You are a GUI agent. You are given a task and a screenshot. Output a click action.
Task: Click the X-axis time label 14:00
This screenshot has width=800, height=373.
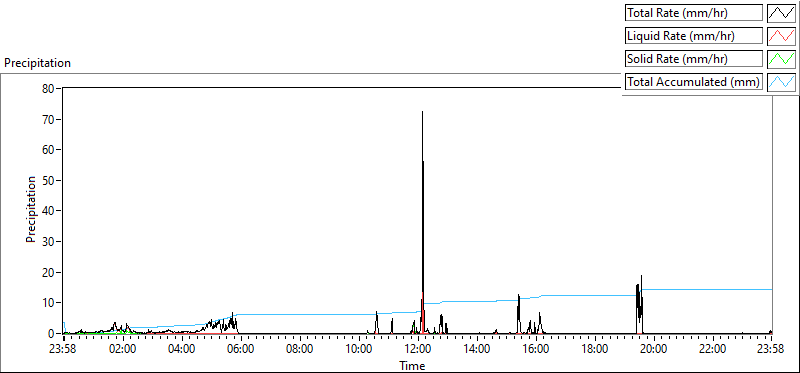pyautogui.click(x=478, y=350)
